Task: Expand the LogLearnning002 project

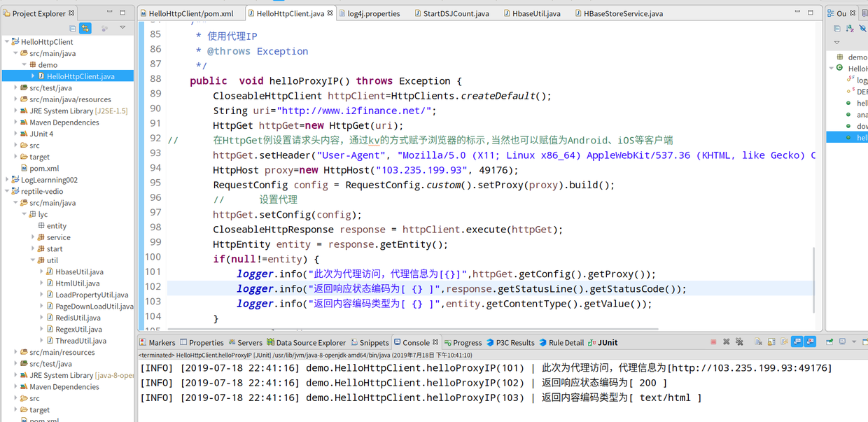Action: [x=7, y=179]
